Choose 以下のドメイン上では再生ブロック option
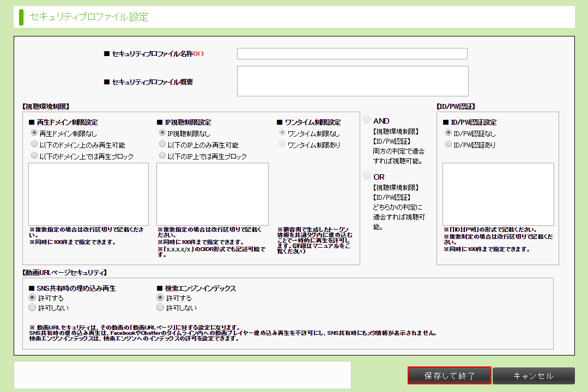The height and width of the screenshot is (392, 588). (x=35, y=156)
